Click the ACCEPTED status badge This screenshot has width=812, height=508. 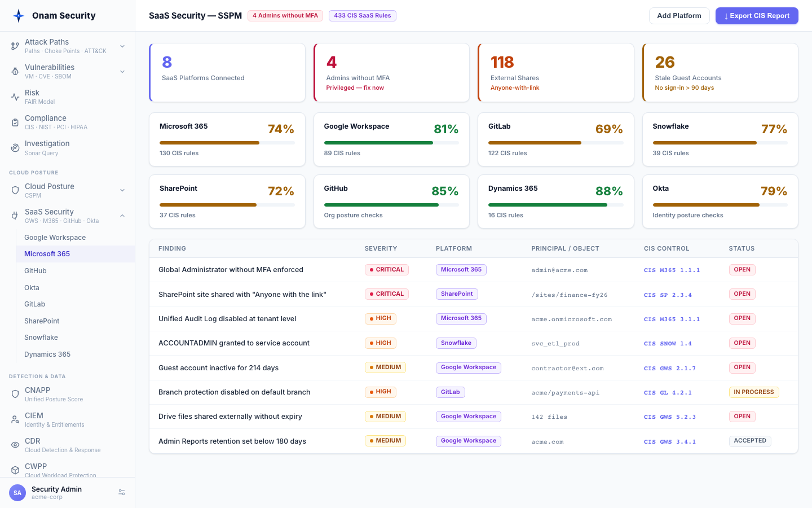(750, 441)
